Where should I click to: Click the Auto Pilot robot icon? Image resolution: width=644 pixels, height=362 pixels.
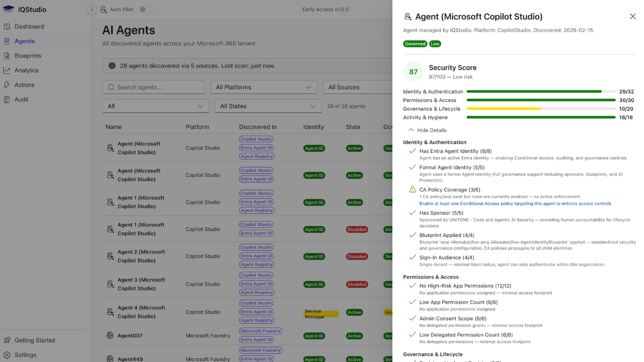click(103, 9)
